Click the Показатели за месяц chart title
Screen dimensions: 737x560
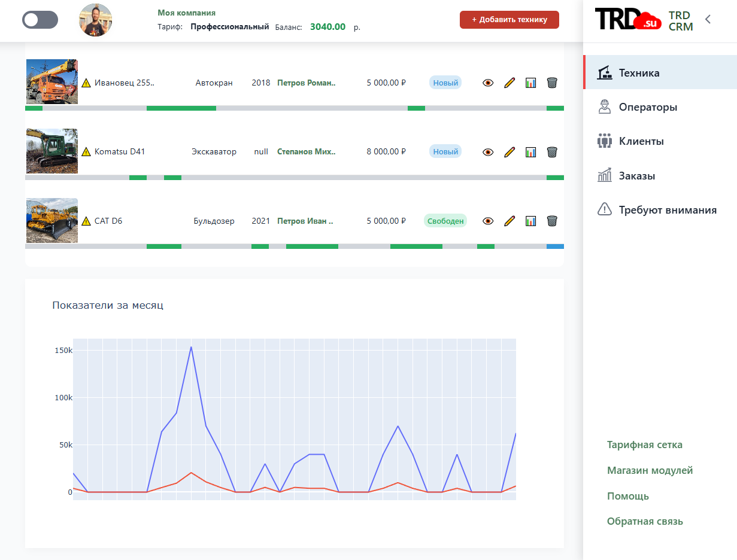[x=108, y=305]
